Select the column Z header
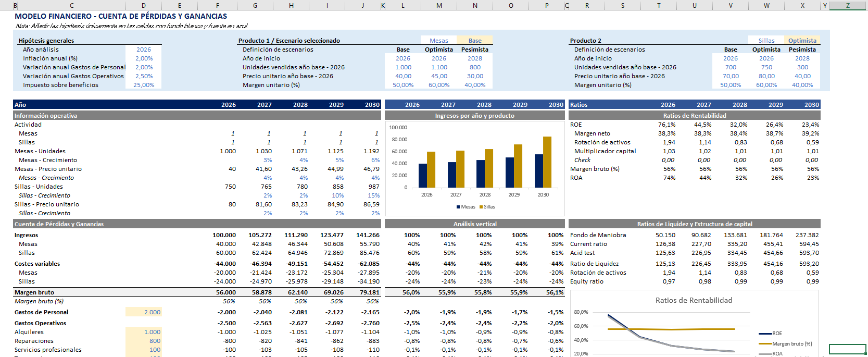868x357 pixels. pos(848,5)
